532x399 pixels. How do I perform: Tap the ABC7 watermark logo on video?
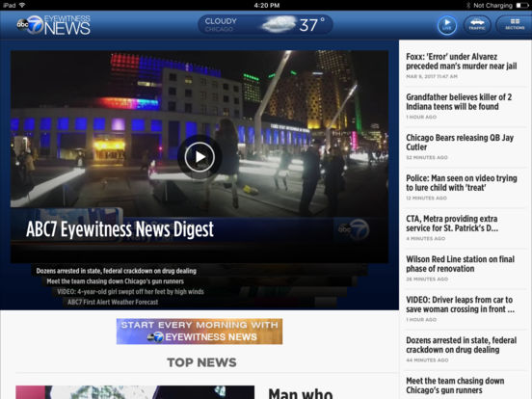(x=353, y=229)
